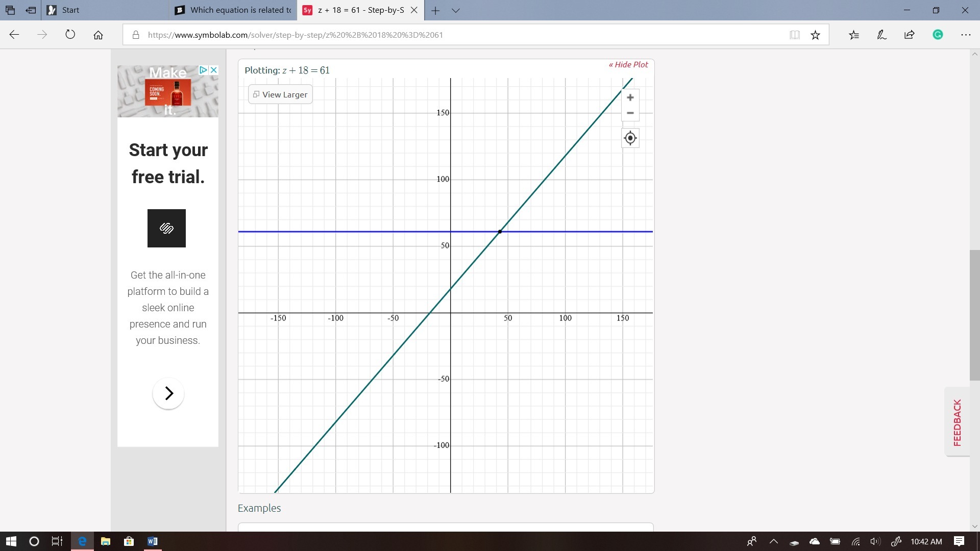This screenshot has height=551, width=980.
Task: Open the favorites hub icon
Action: tap(854, 35)
